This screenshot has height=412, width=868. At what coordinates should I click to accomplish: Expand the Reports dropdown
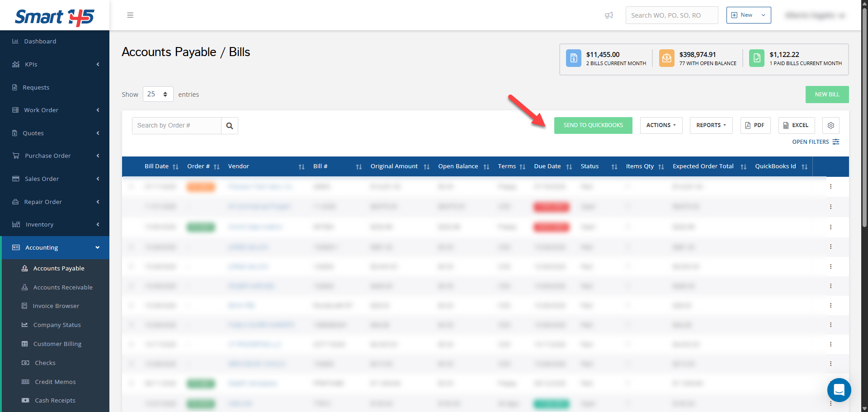pyautogui.click(x=711, y=125)
